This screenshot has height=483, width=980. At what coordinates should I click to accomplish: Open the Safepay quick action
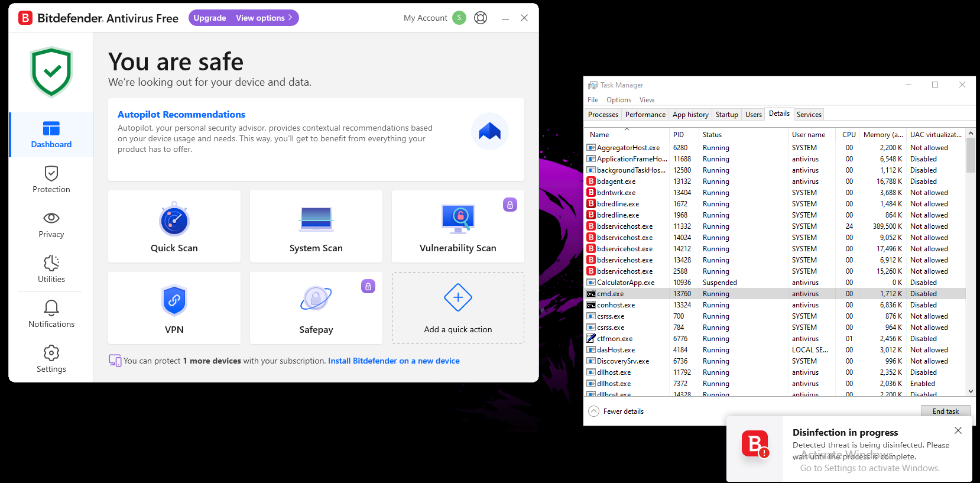click(316, 308)
